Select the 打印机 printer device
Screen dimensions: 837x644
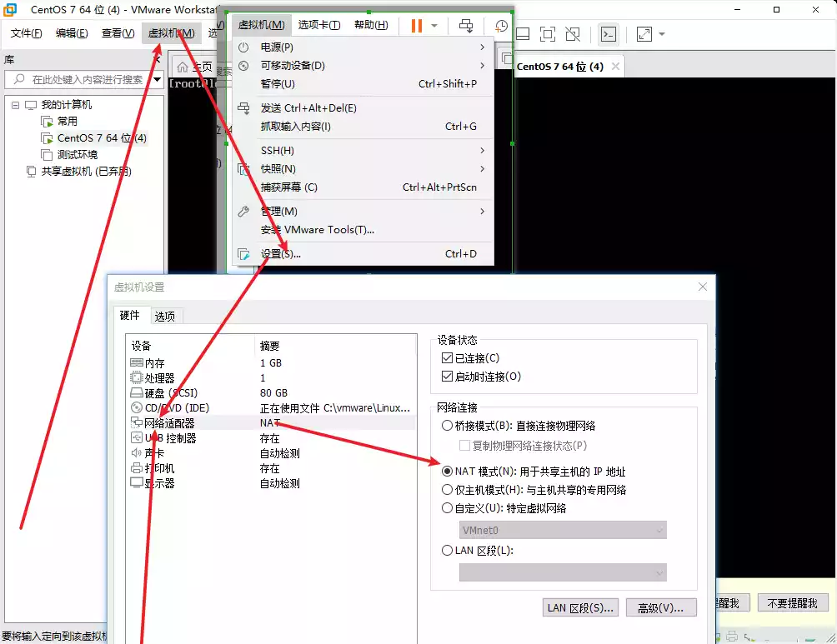pyautogui.click(x=159, y=468)
